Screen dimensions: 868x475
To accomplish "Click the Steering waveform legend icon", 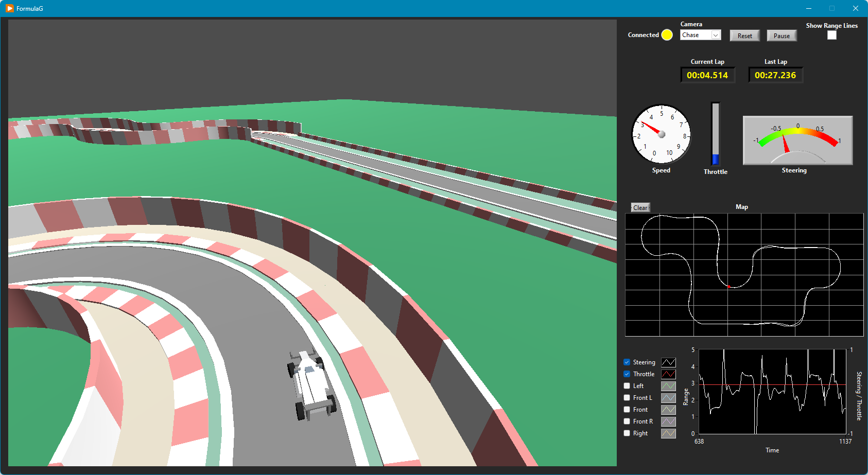I will click(x=668, y=362).
